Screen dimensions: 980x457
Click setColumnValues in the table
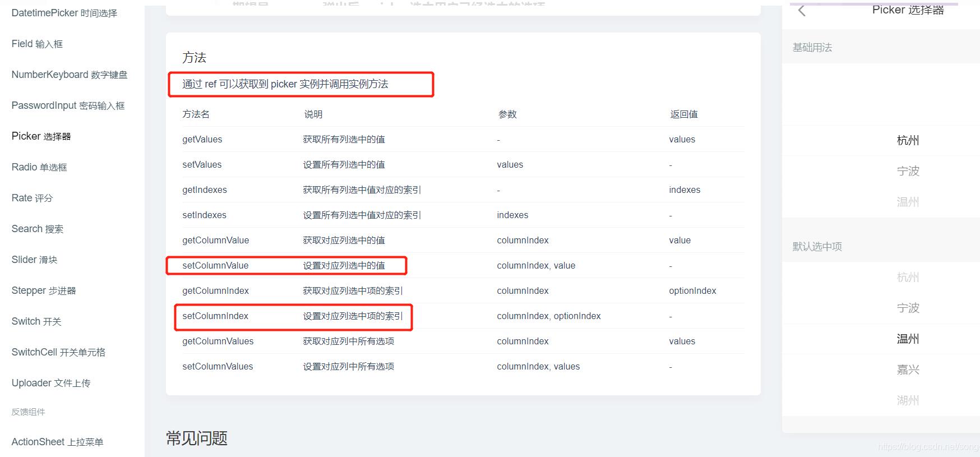218,367
